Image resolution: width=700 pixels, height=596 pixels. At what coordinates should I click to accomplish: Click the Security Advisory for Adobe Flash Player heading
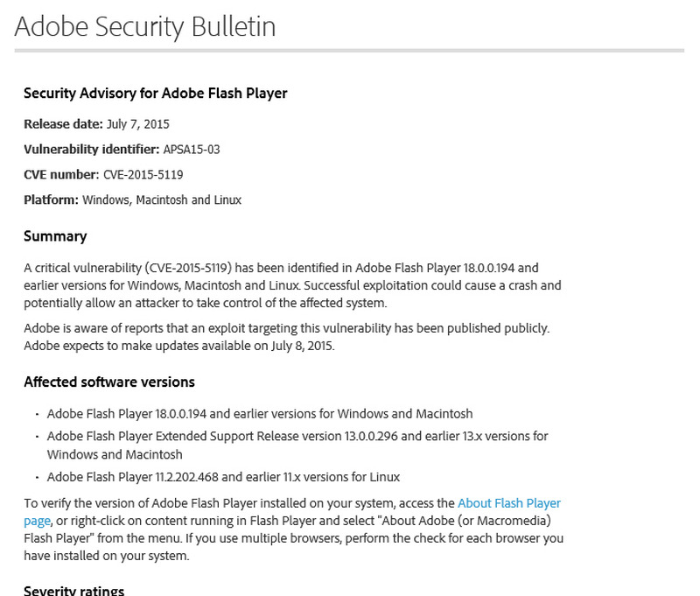click(155, 93)
